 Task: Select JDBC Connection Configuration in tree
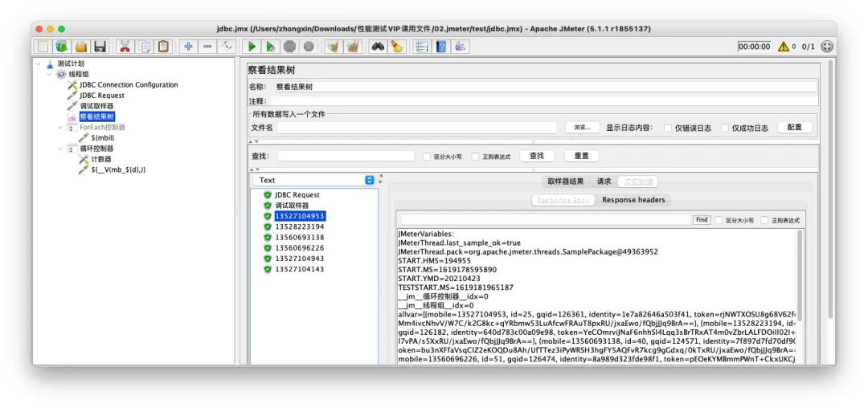(129, 84)
